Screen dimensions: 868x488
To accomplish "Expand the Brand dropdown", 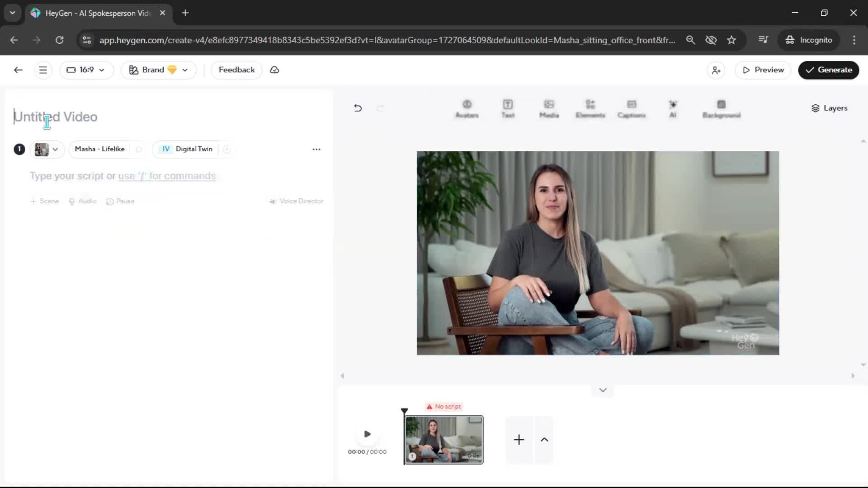I will pyautogui.click(x=158, y=70).
